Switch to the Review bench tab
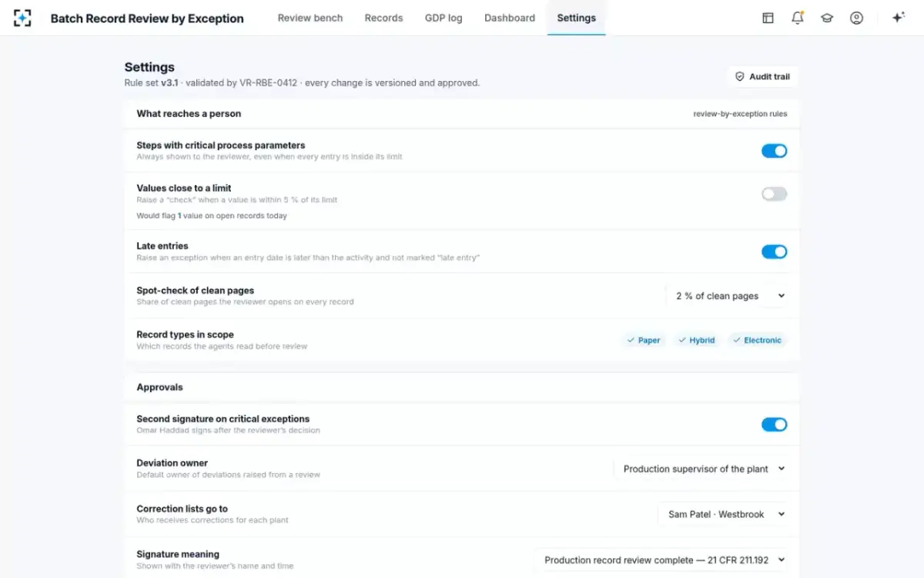 [x=310, y=18]
